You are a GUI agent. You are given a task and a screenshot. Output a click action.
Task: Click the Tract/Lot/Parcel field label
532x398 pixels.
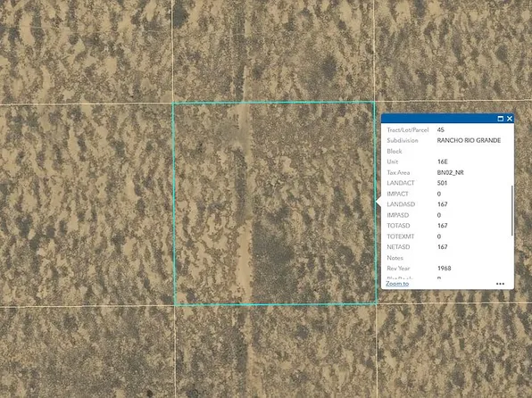tap(408, 130)
